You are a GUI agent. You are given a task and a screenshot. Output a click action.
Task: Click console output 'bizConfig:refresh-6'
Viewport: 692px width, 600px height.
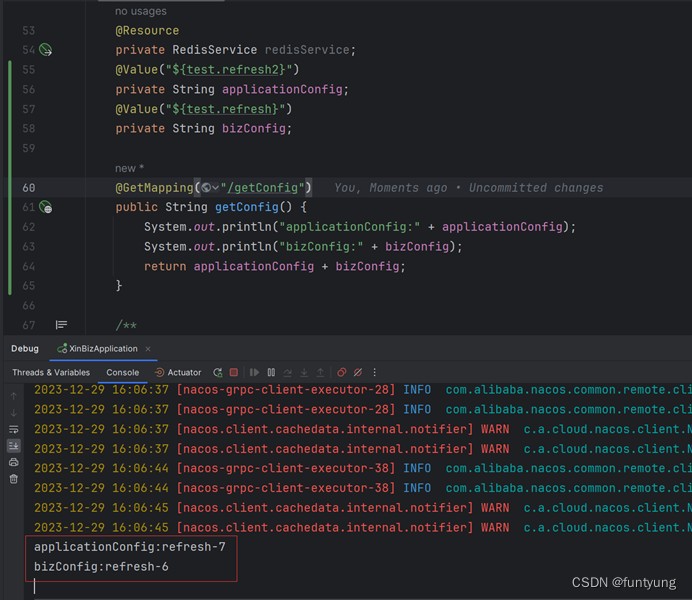tap(101, 566)
